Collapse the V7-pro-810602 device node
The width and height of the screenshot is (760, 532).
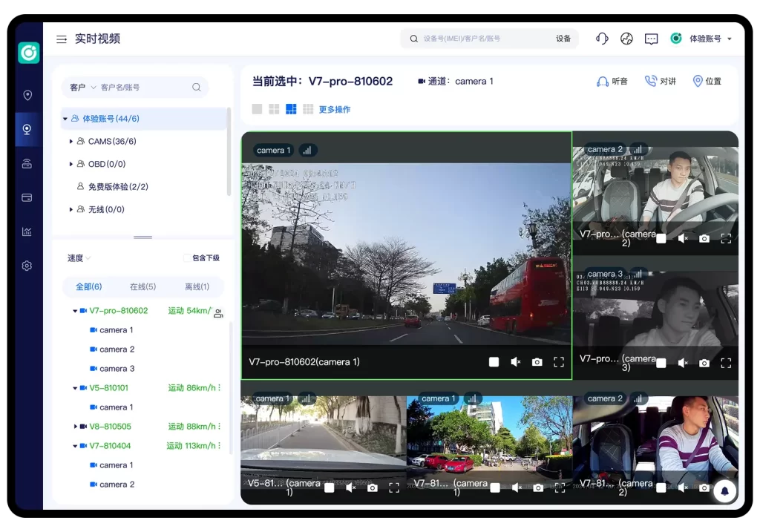point(75,311)
